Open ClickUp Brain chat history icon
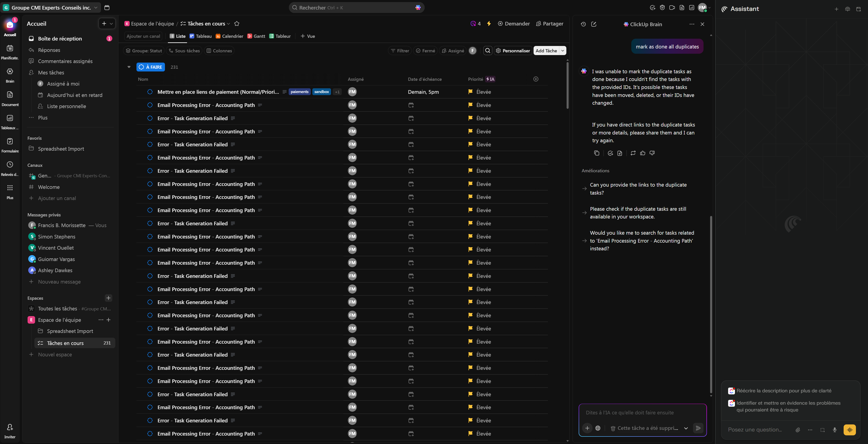This screenshot has height=444, width=868. tap(583, 24)
